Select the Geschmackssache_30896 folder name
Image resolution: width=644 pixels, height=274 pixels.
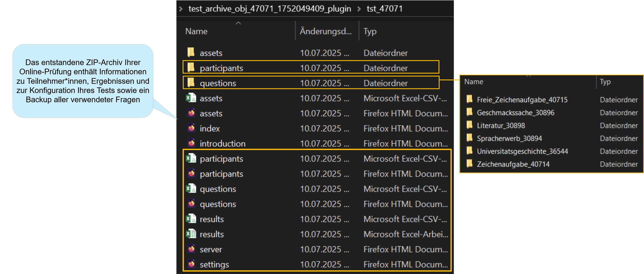(x=515, y=113)
